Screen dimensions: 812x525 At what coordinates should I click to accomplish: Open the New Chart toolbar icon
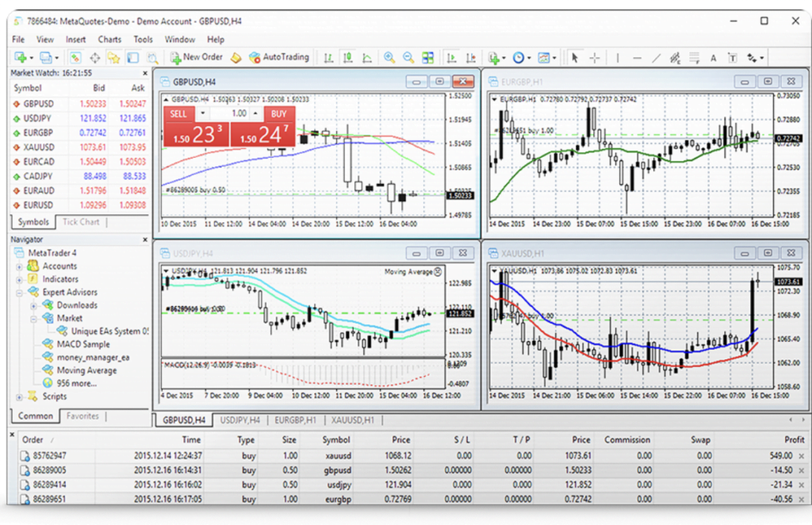click(21, 58)
